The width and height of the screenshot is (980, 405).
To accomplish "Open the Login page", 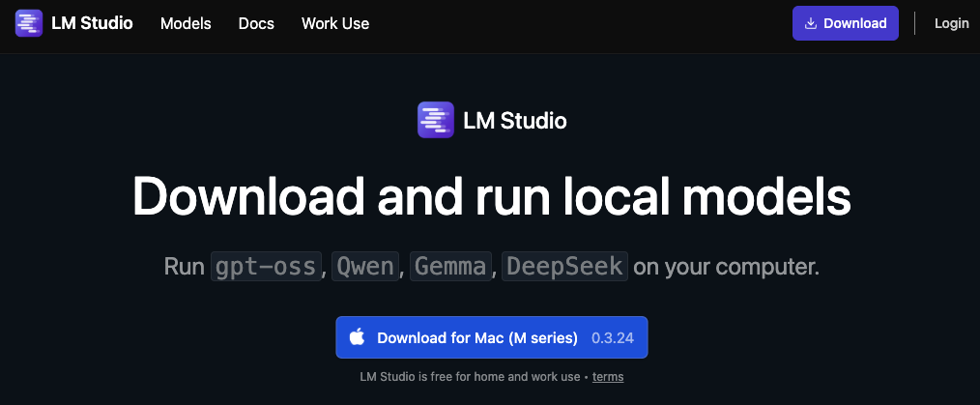I will [x=951, y=24].
